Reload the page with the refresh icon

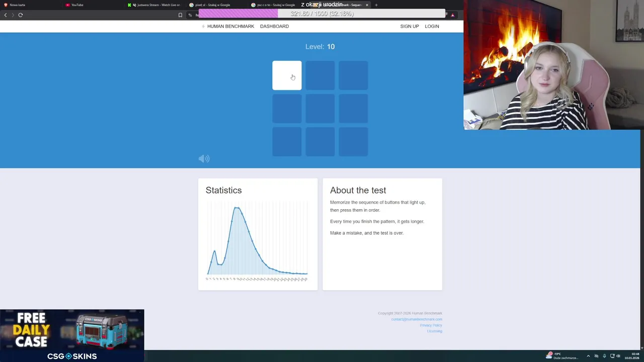click(x=21, y=15)
